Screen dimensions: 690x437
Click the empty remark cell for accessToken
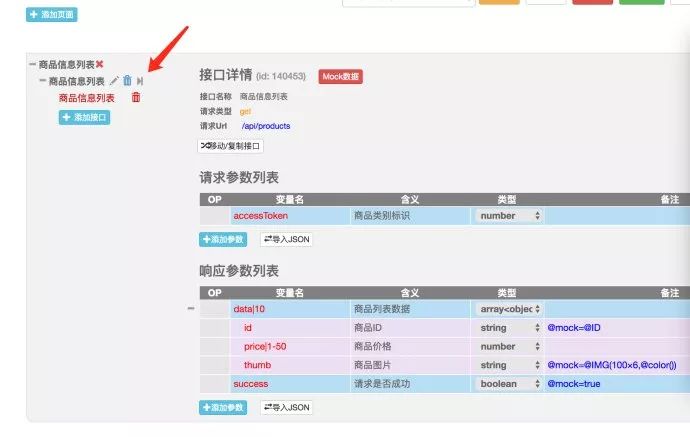(x=617, y=216)
